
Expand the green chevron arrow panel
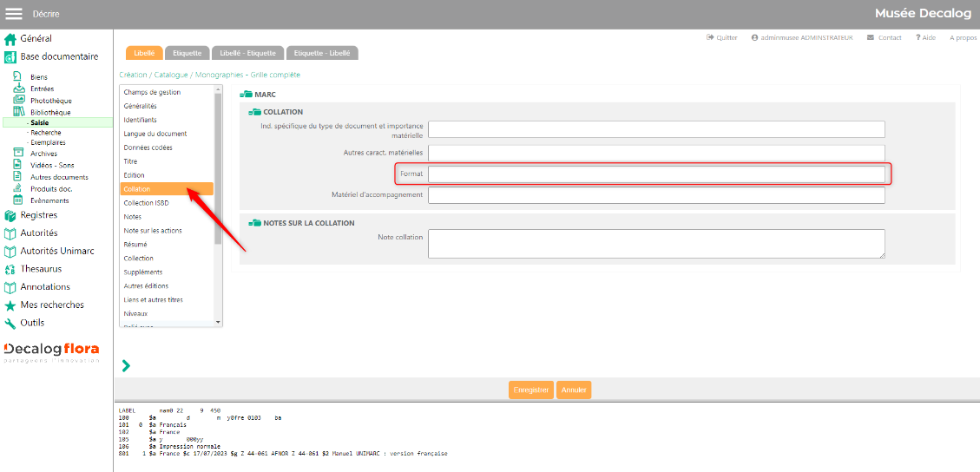pyautogui.click(x=126, y=366)
